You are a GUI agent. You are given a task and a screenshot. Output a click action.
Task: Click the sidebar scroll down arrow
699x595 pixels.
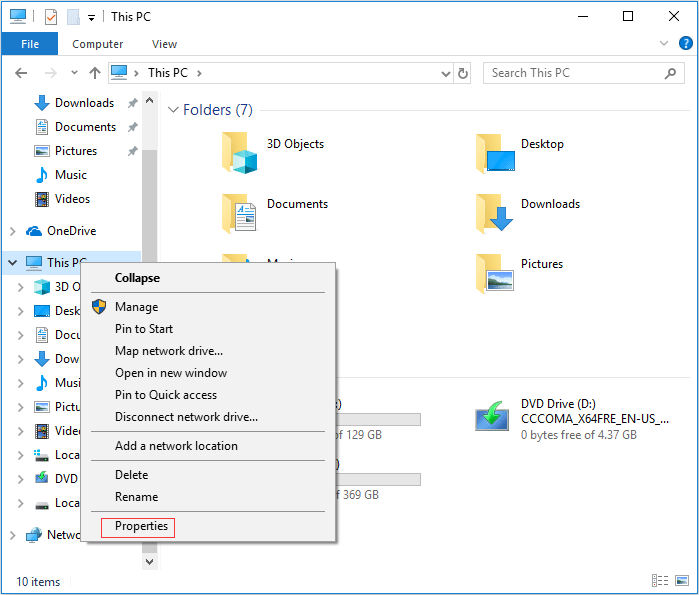(x=150, y=562)
